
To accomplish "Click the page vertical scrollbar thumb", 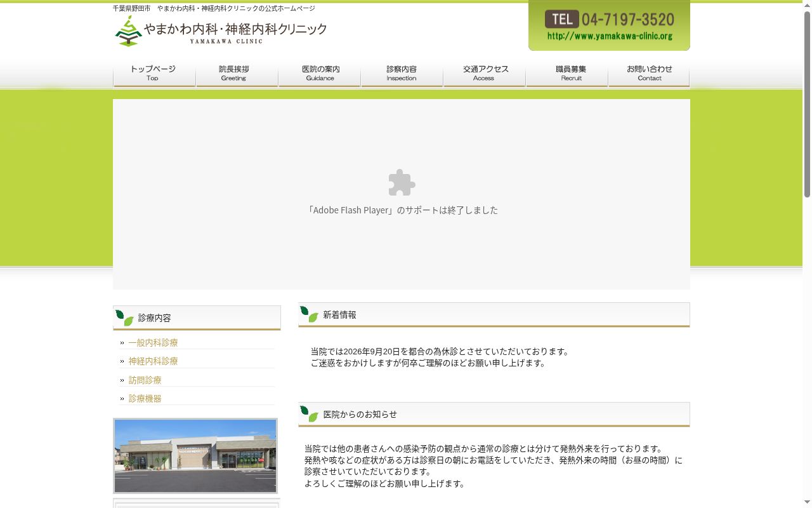I will point(807,105).
